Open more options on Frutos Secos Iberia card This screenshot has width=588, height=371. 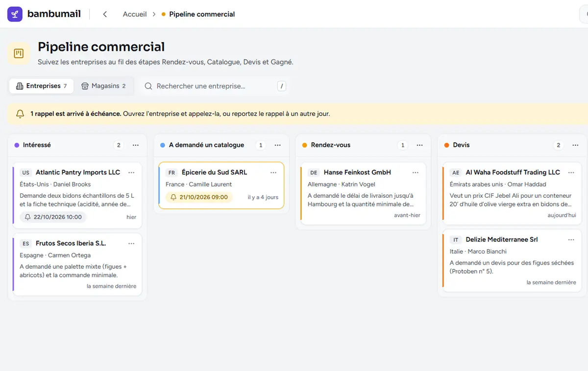(x=131, y=243)
